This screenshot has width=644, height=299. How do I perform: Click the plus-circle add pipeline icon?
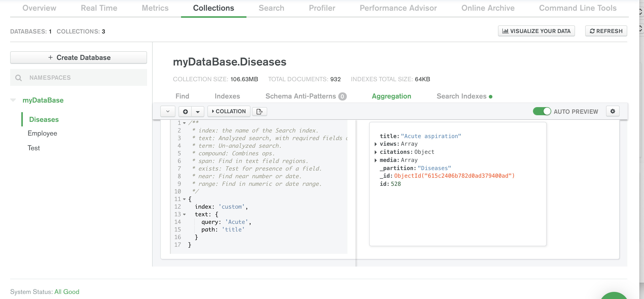pos(185,112)
